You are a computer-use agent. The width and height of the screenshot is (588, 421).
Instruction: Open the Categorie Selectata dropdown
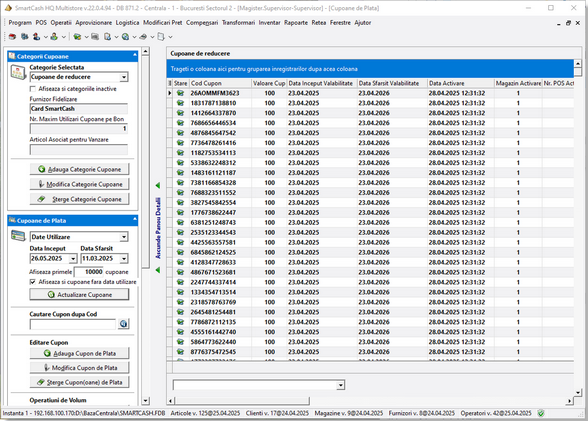point(124,77)
